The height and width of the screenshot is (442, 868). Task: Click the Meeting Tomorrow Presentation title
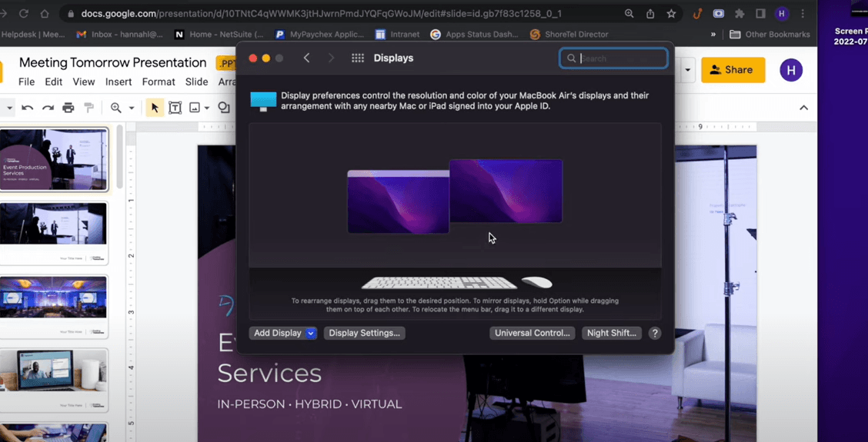click(x=113, y=62)
